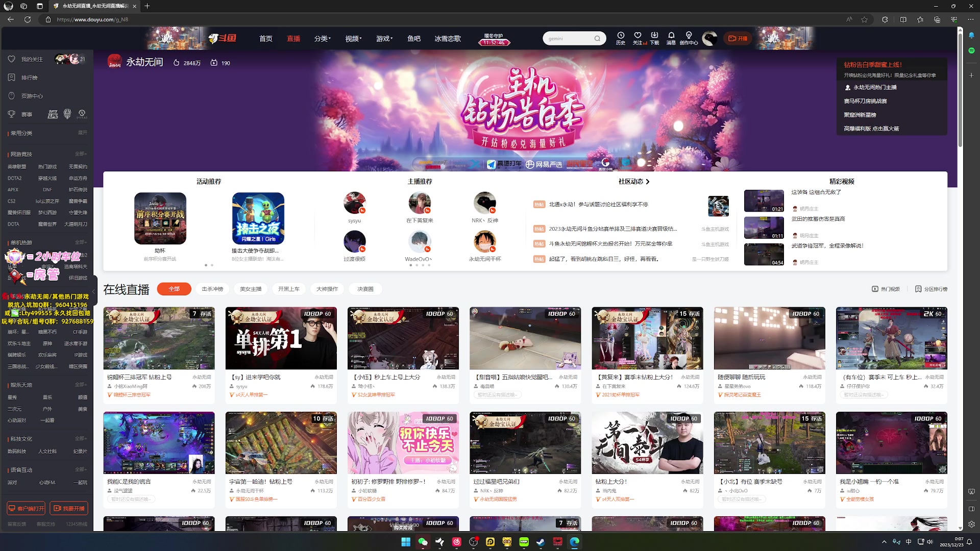This screenshot has height=551, width=980.
Task: Click the LPL league icon in the sidebar
Action: point(53,114)
